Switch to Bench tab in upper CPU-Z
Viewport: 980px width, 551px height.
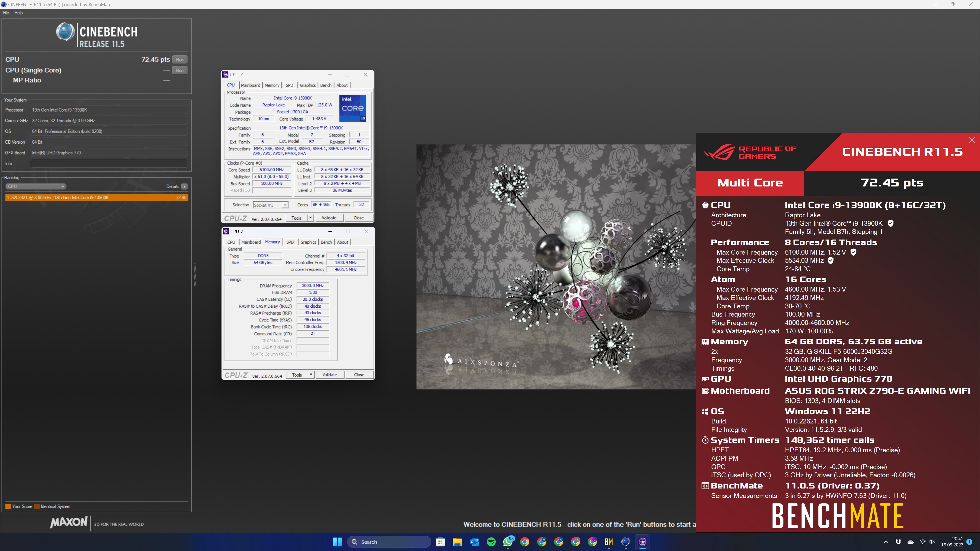326,85
